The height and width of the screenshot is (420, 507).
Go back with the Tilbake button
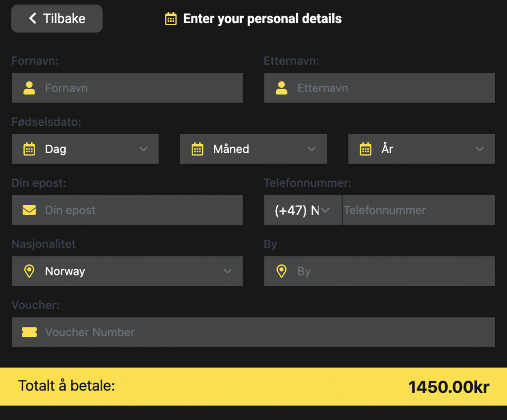(57, 19)
